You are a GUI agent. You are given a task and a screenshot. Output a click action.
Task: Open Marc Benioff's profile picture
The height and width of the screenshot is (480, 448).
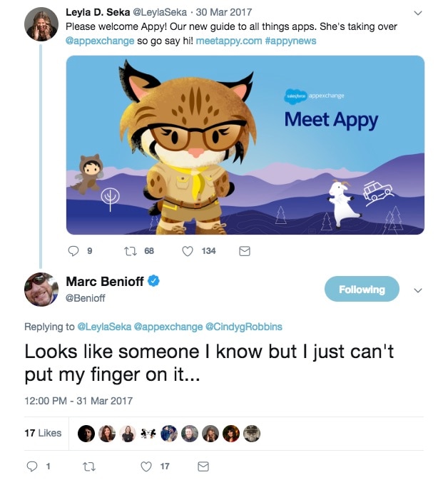pyautogui.click(x=41, y=290)
